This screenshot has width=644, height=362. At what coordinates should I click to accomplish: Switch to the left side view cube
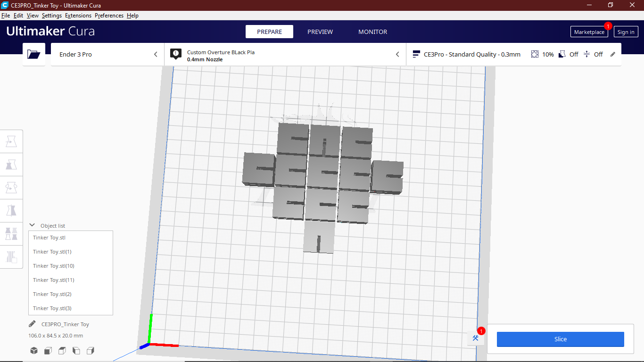(76, 351)
